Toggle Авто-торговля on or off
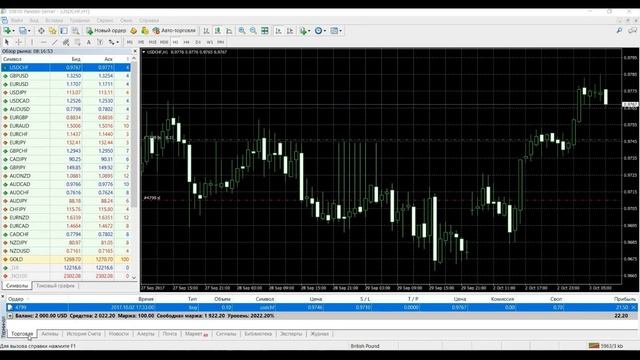The width and height of the screenshot is (640, 360). (174, 31)
